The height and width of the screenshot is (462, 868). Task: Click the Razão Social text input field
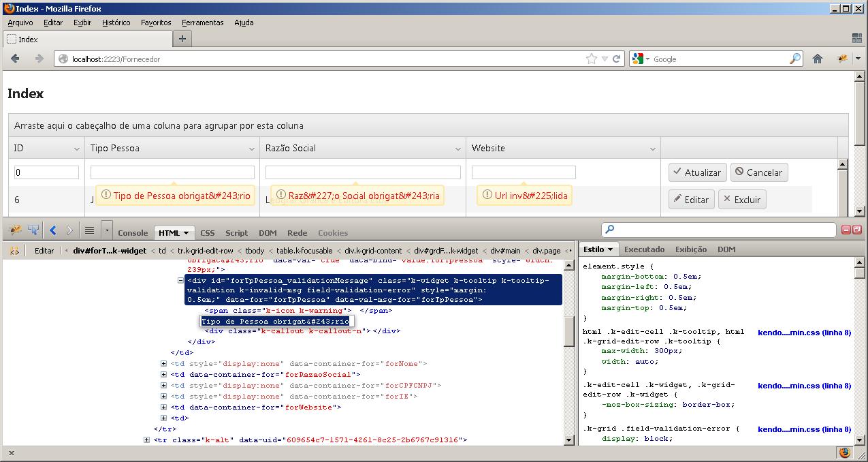pyautogui.click(x=363, y=172)
